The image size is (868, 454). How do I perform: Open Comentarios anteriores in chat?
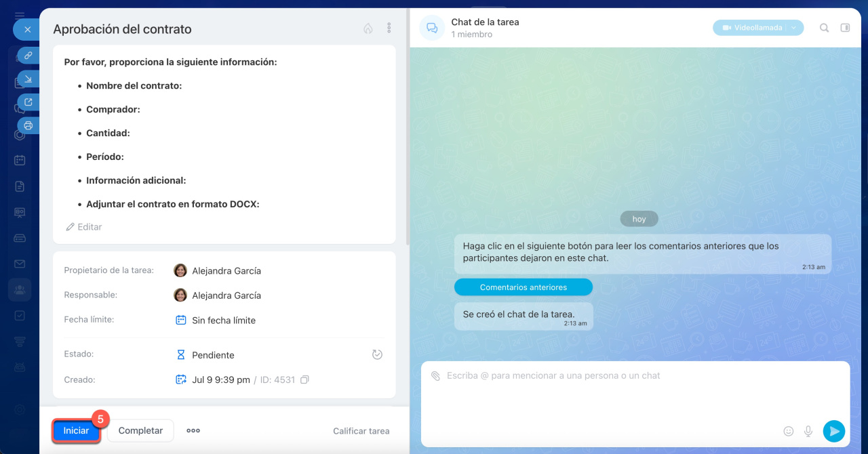[523, 287]
